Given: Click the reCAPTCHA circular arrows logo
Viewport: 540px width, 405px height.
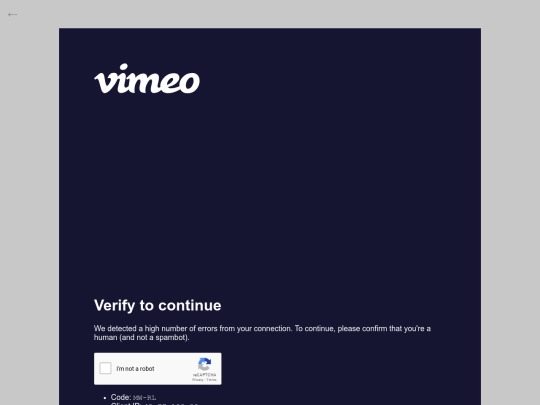Looking at the screenshot, I should (205, 364).
